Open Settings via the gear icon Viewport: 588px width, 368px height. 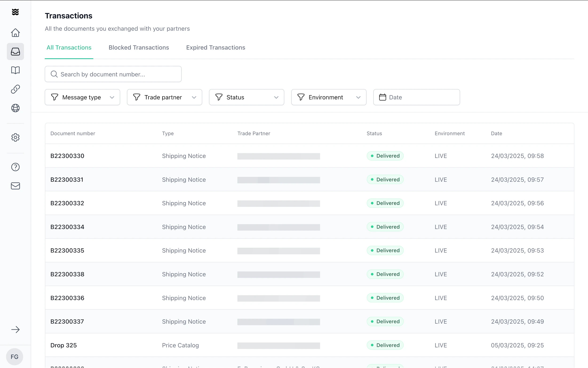click(x=15, y=137)
